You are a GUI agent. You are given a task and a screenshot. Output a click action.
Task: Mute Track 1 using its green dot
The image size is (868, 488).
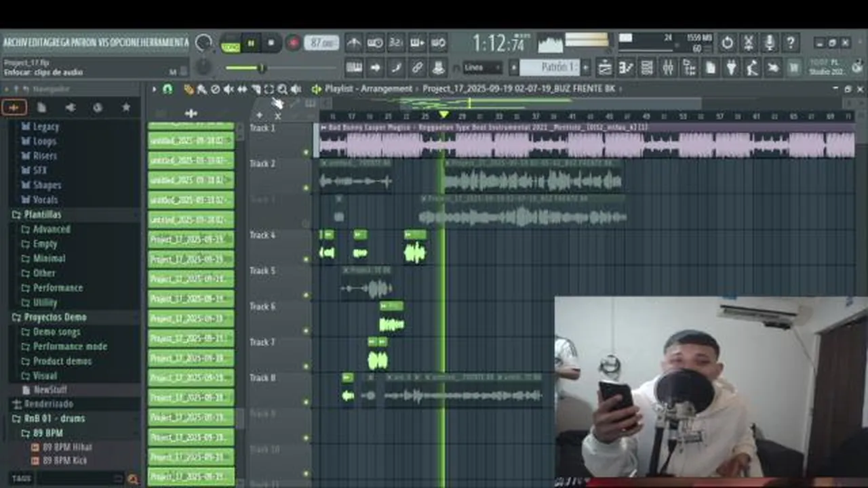pos(307,152)
